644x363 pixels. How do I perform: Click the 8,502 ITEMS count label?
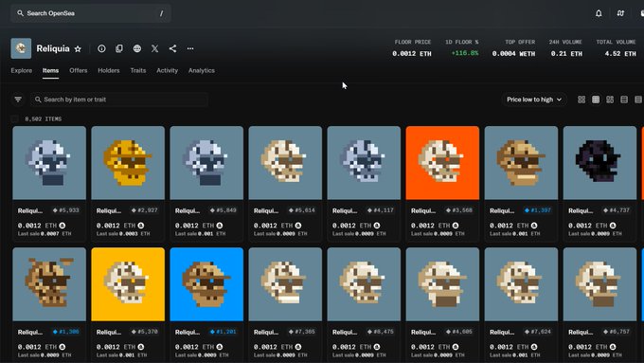click(x=44, y=118)
